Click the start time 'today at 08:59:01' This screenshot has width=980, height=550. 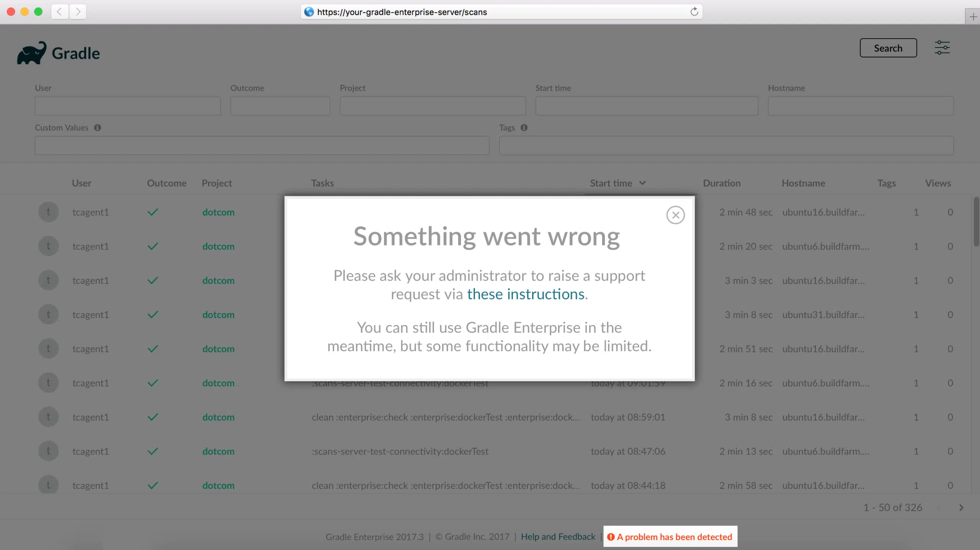point(628,417)
